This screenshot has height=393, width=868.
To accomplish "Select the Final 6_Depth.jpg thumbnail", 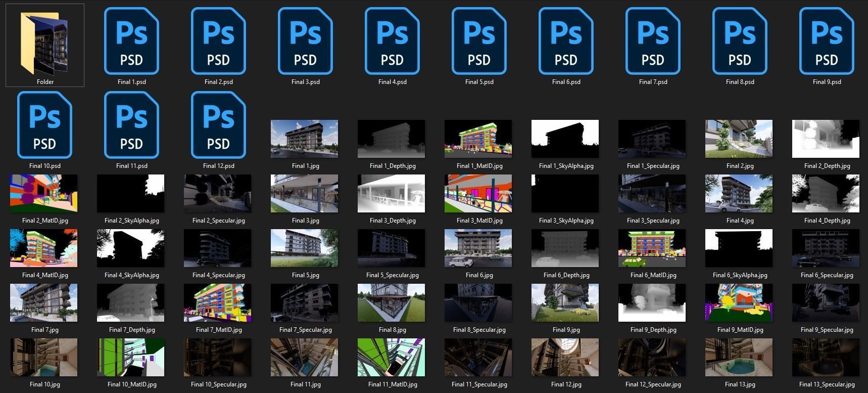I will (x=565, y=248).
